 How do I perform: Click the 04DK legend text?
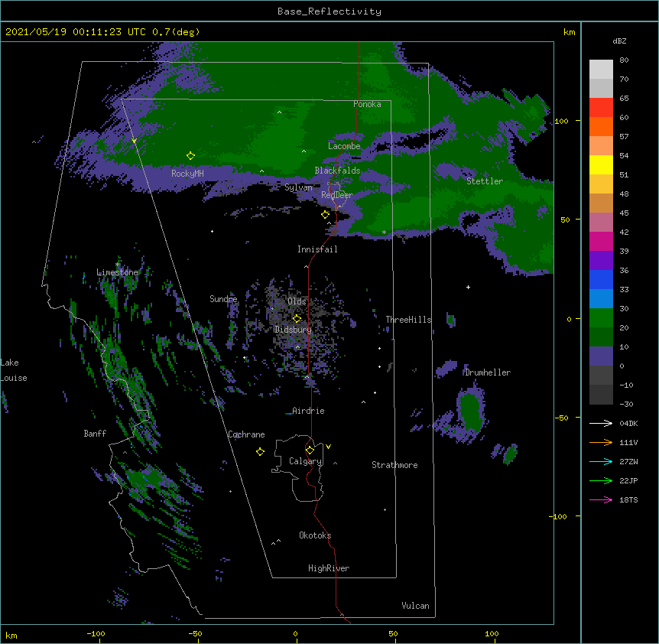tap(628, 423)
